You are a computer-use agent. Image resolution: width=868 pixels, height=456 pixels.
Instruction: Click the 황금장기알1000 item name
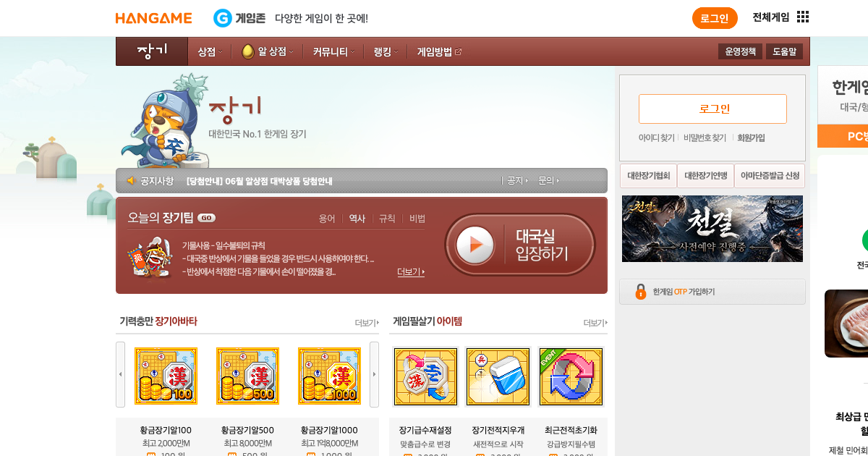329,430
